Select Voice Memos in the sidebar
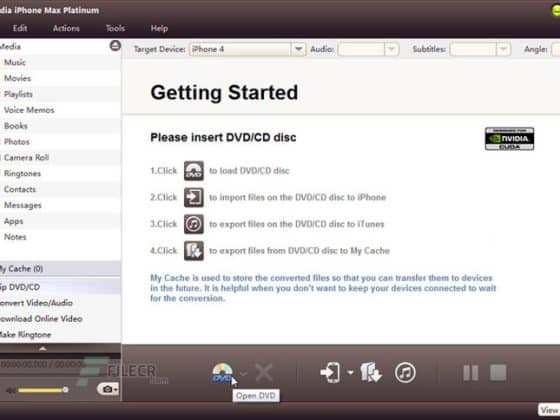 (x=60, y=110)
